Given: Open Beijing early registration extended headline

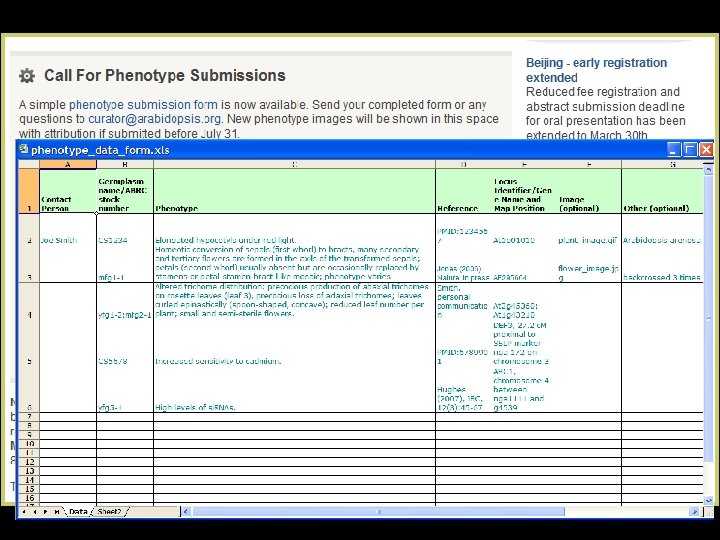Looking at the screenshot, I should click(596, 70).
